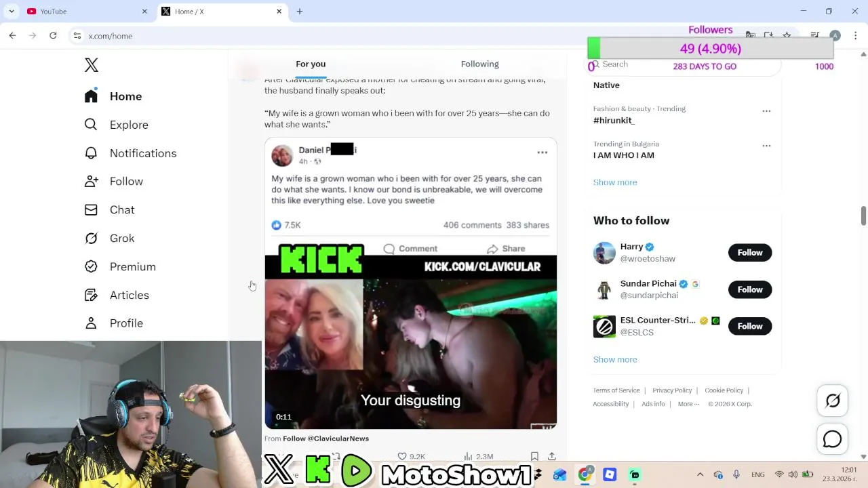Screen dimensions: 868x488
Task: Click the bookmark icon under the post
Action: click(x=534, y=457)
